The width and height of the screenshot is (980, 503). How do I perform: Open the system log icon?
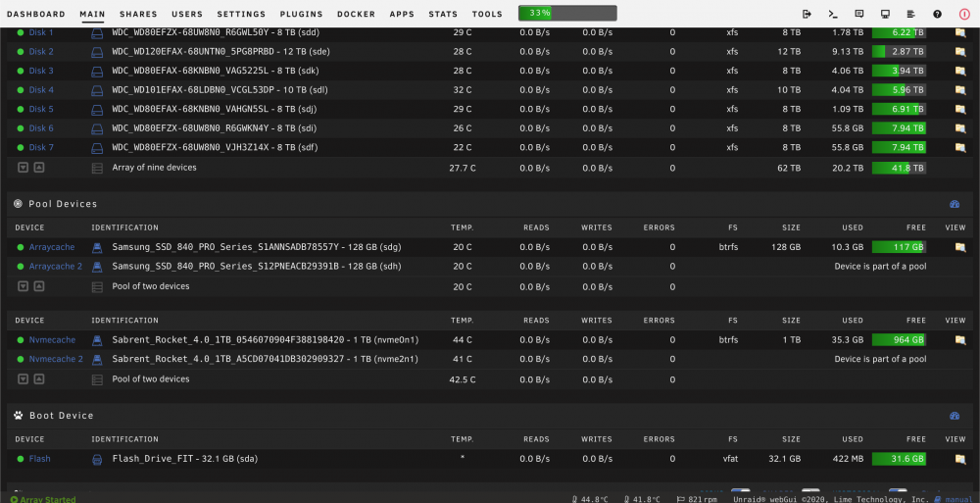(x=911, y=14)
